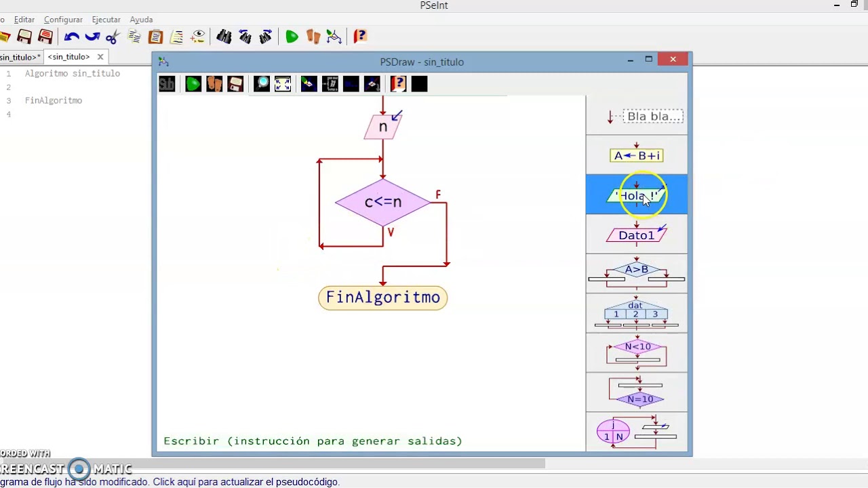This screenshot has width=868, height=488.
Task: Click the Save icon in PSeInt toolbar
Action: pos(24,37)
